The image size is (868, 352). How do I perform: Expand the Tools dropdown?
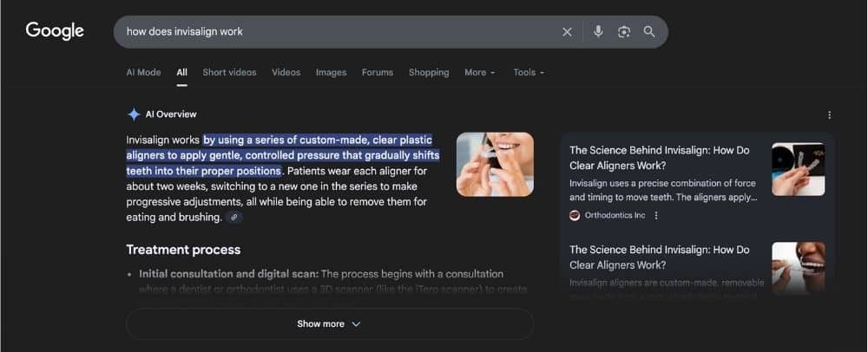click(x=529, y=72)
